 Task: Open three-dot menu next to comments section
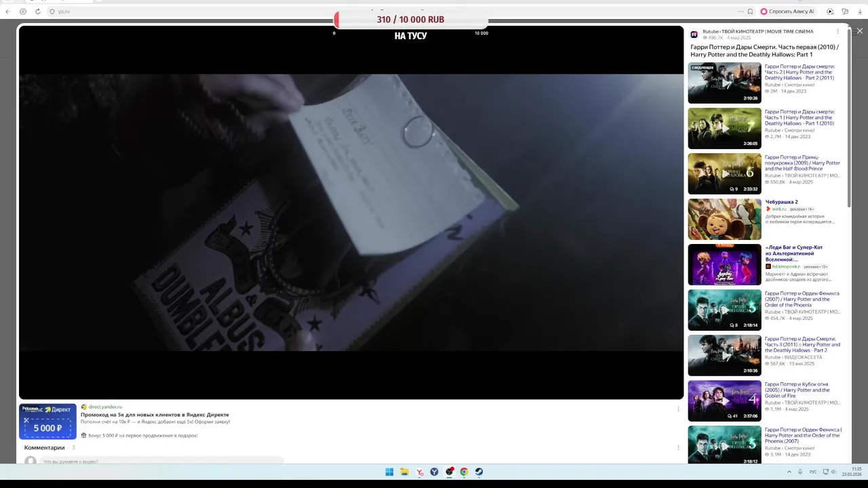click(678, 447)
